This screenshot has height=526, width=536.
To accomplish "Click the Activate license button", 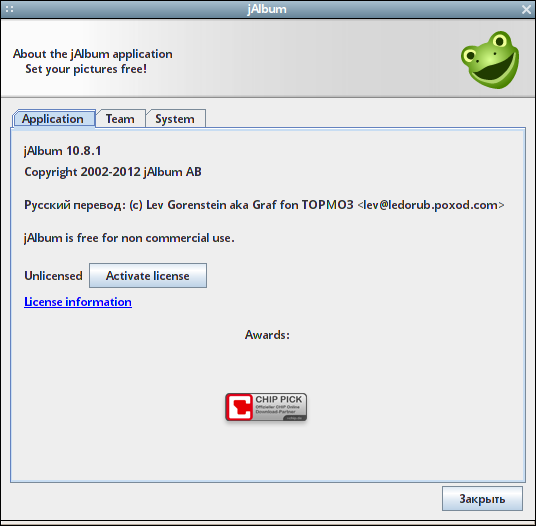I will click(x=148, y=275).
